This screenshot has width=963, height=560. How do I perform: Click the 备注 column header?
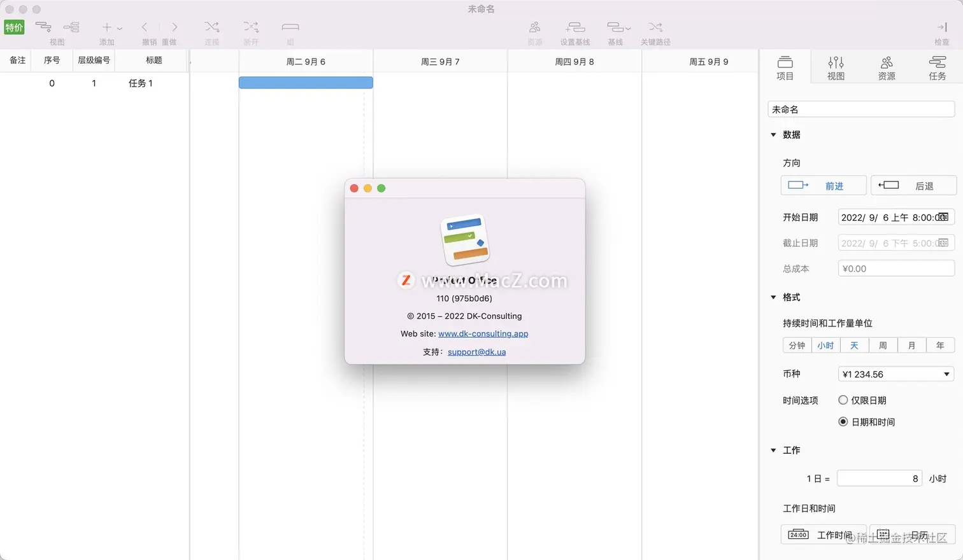click(18, 60)
